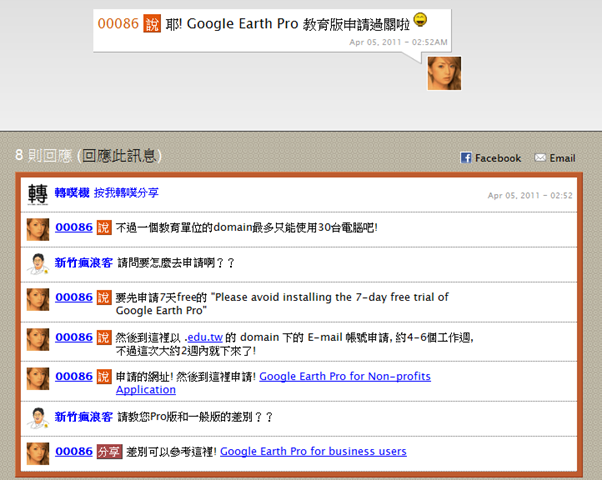Open the 轉噗機 user link
The height and width of the screenshot is (480, 602).
click(x=72, y=193)
